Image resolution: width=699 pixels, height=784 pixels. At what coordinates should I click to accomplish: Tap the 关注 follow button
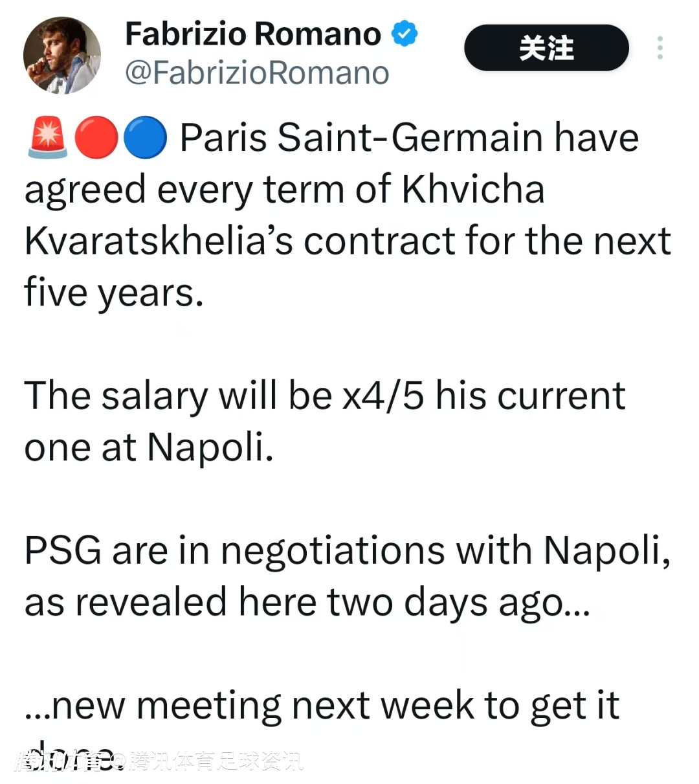(x=546, y=48)
